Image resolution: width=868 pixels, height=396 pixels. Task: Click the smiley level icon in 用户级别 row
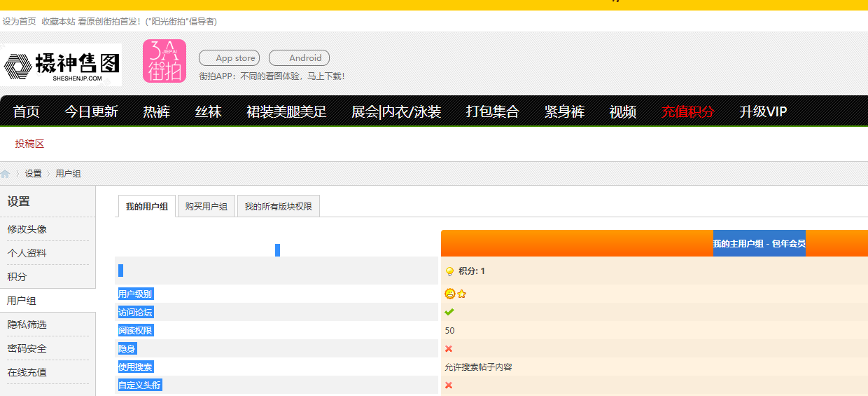pos(450,294)
